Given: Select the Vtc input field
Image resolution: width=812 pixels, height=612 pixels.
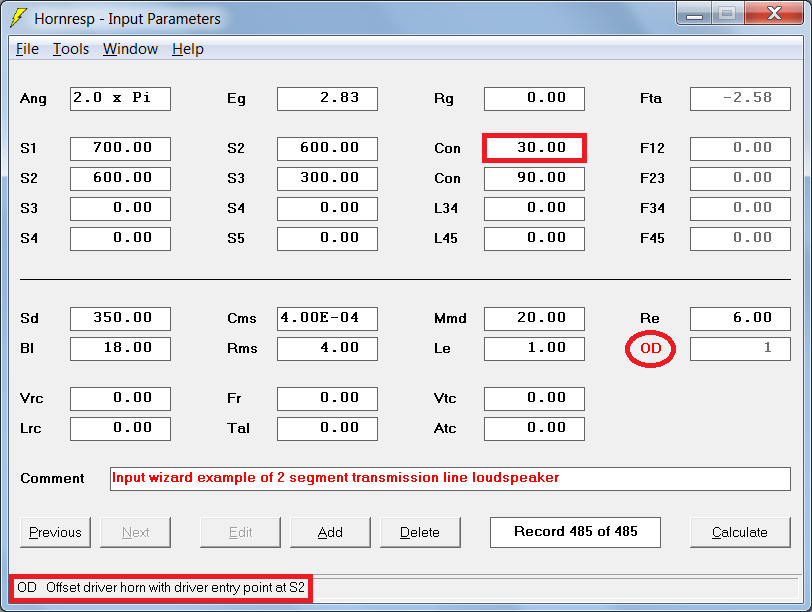Looking at the screenshot, I should tap(534, 399).
